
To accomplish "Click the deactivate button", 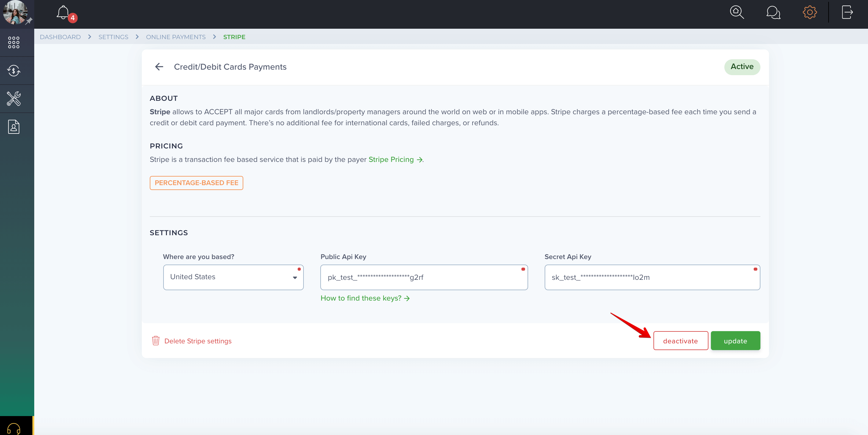I will [x=681, y=341].
